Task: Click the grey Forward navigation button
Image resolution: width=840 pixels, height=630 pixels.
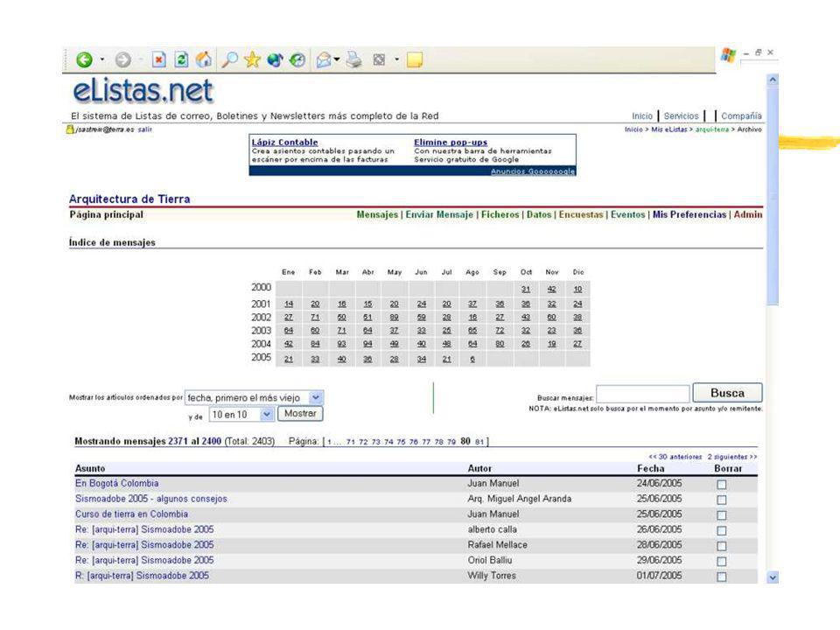Action: 122,59
